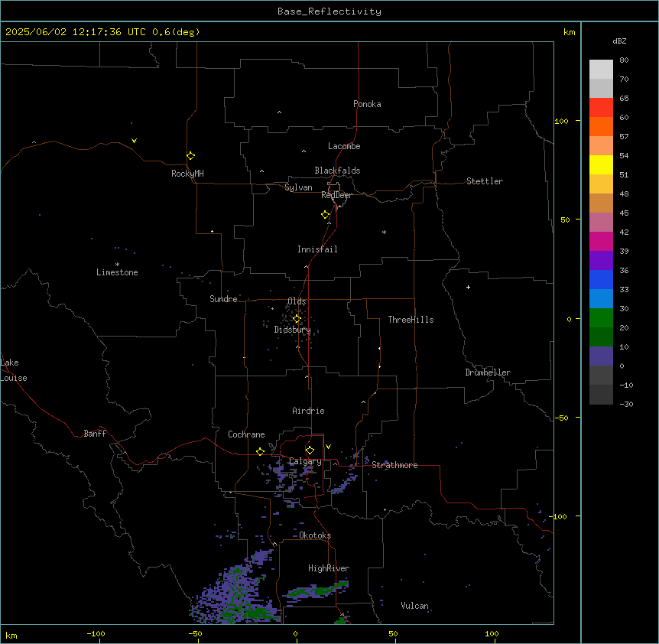Click the 80 value in the dBZ legend
Image resolution: width=659 pixels, height=644 pixels.
(624, 60)
